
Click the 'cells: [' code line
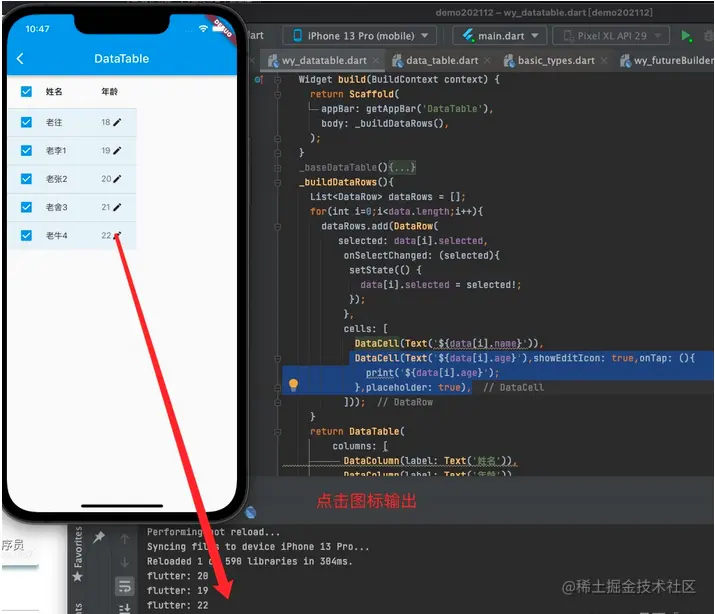365,329
